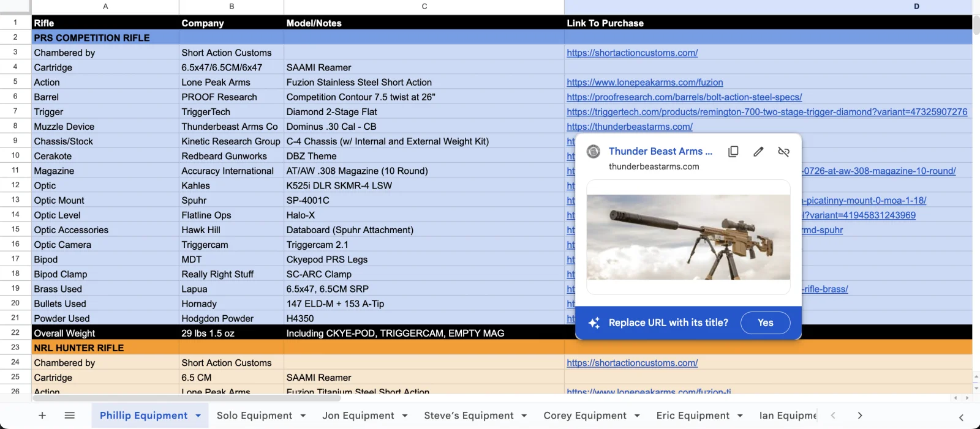Select Triggercam 2.1 cell
This screenshot has width=980, height=429.
click(x=424, y=245)
